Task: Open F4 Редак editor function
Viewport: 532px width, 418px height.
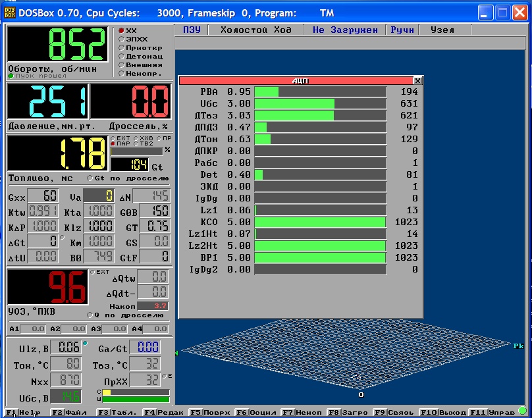Action: click(x=164, y=413)
